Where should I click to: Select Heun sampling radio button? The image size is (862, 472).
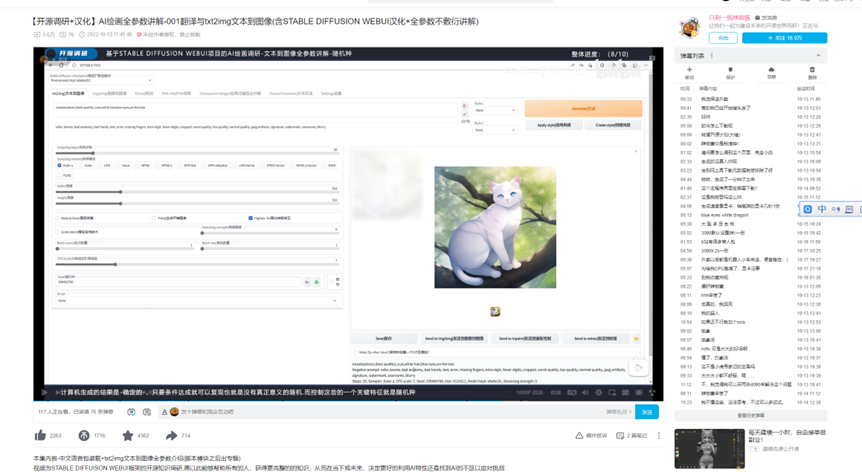(x=119, y=165)
